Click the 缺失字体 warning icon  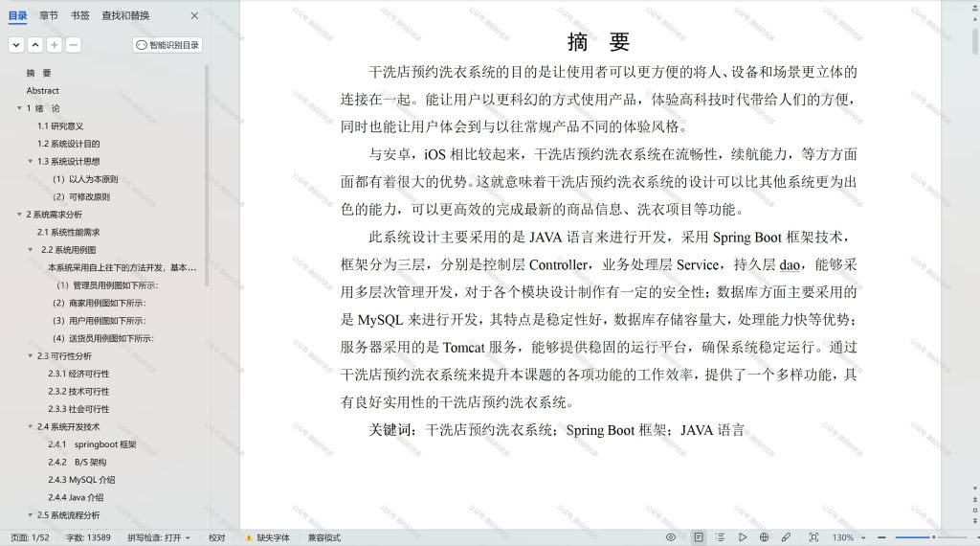coord(249,538)
